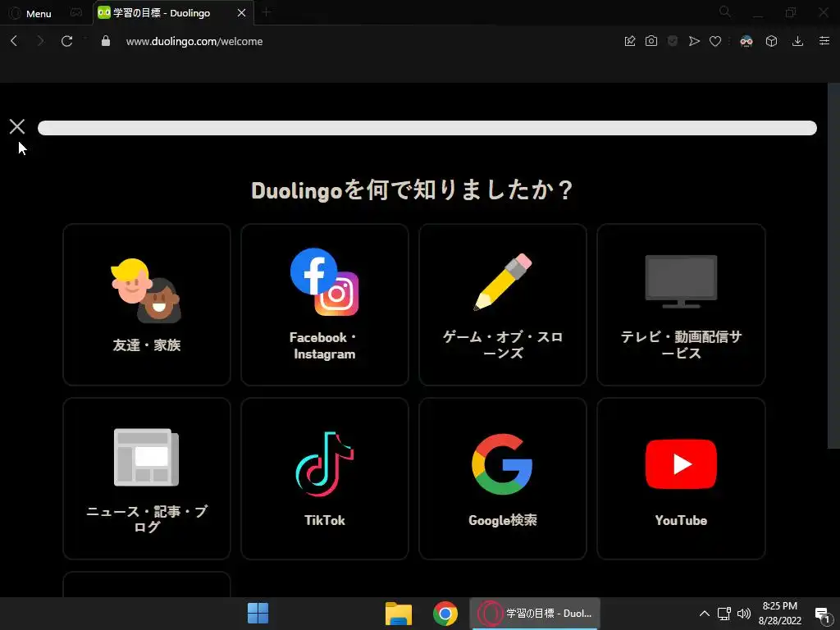Choose the ニュース・記事・ブログ card
The image size is (840, 630).
pyautogui.click(x=147, y=478)
